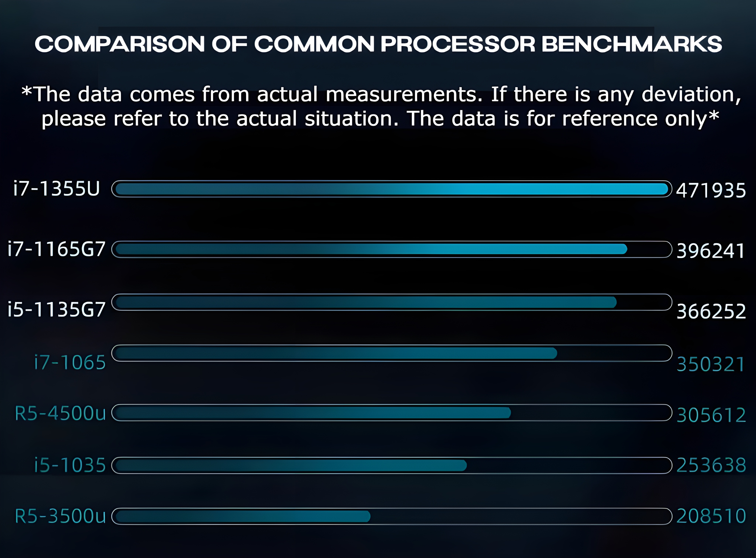Select the 366252 benchmark score
This screenshot has height=558, width=756.
(711, 311)
